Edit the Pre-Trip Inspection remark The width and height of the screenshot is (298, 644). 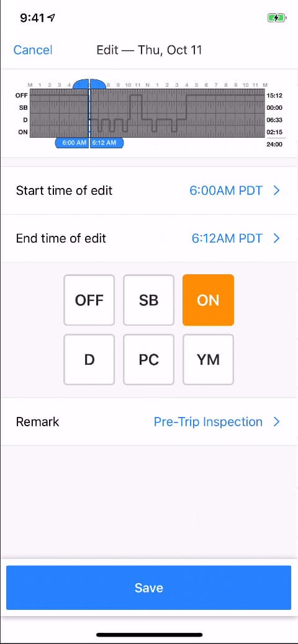click(x=208, y=422)
